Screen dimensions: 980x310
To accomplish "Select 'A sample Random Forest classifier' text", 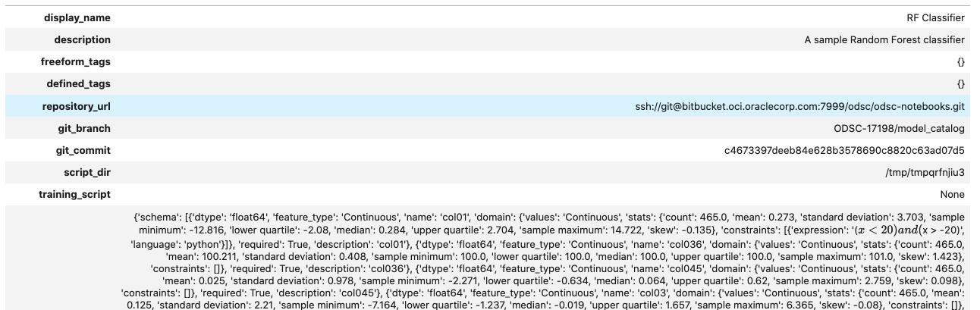I will [x=884, y=39].
